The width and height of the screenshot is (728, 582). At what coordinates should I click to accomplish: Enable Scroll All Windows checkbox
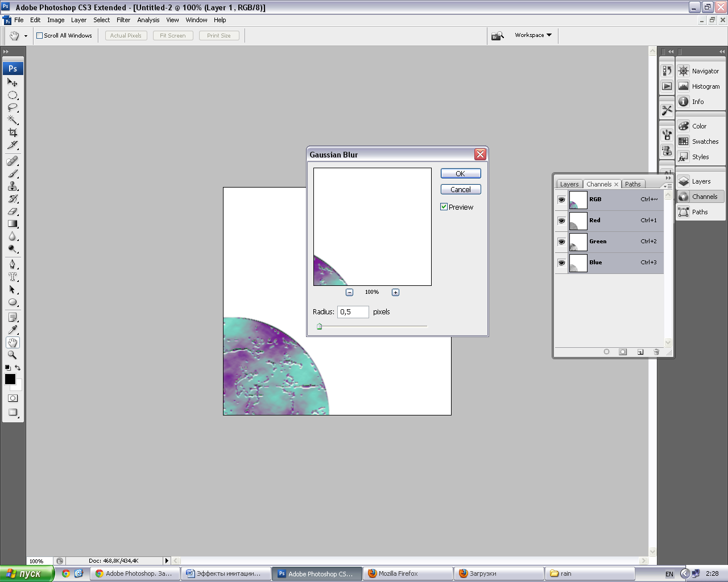(39, 35)
